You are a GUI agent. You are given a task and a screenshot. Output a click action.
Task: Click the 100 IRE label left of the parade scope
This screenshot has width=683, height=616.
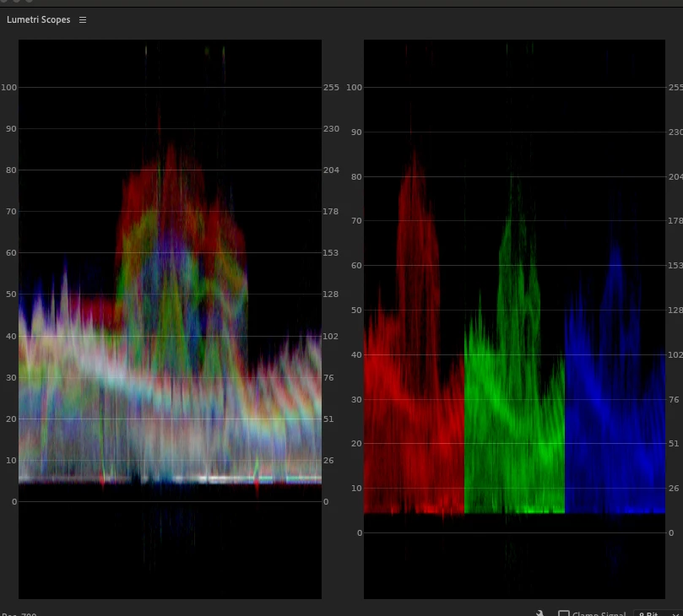pos(354,88)
